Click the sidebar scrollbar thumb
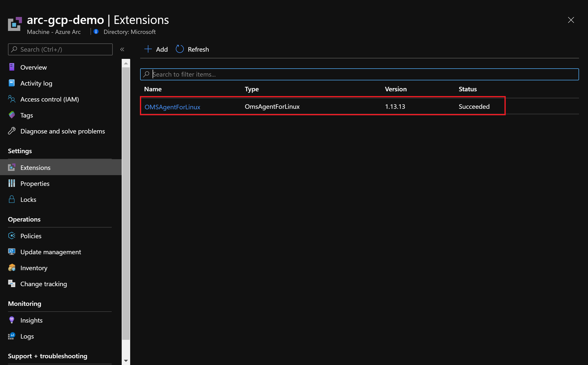Viewport: 588px width, 365px height. [x=126, y=203]
